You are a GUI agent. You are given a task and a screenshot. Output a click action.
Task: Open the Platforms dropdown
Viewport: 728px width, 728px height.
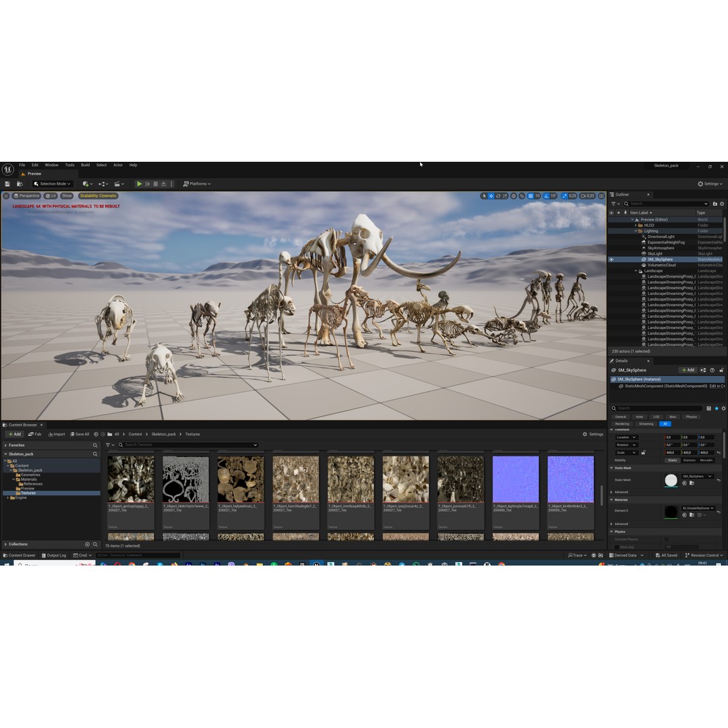click(x=197, y=184)
